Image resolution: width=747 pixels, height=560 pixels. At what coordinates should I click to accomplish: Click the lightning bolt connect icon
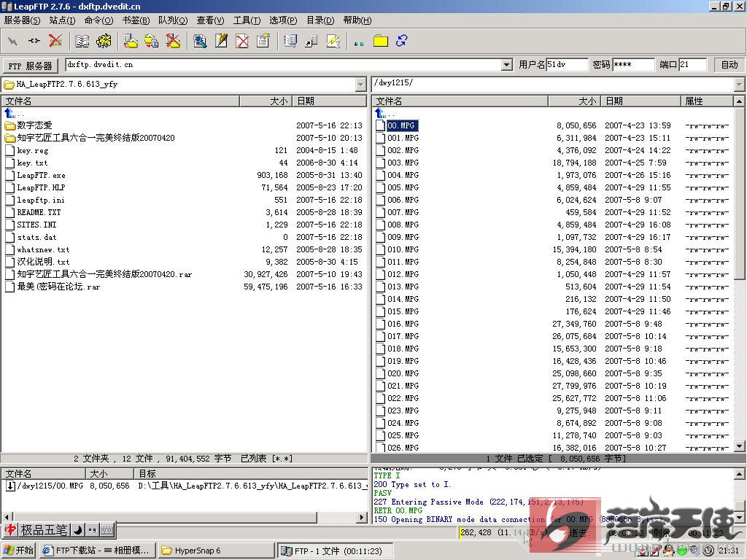[13, 42]
